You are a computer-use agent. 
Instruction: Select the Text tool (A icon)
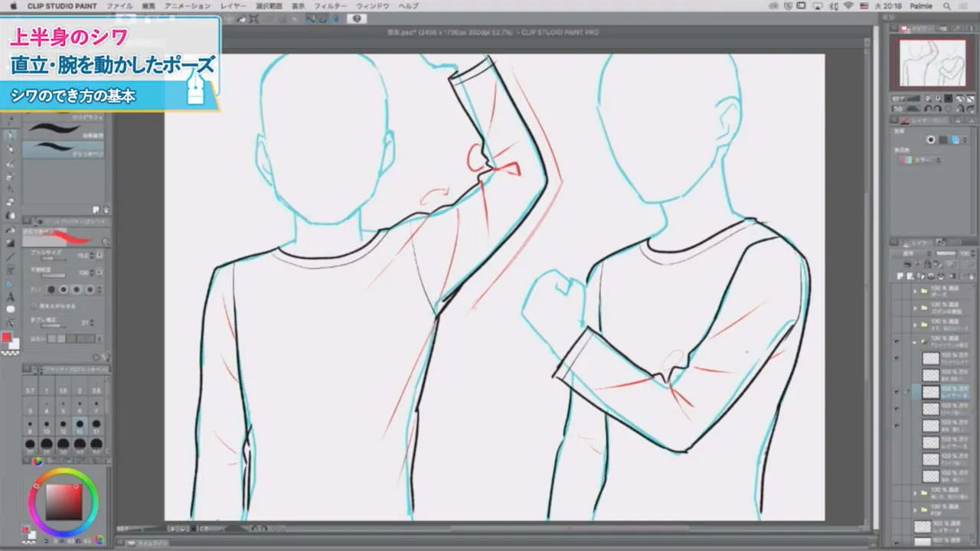pos(11,297)
